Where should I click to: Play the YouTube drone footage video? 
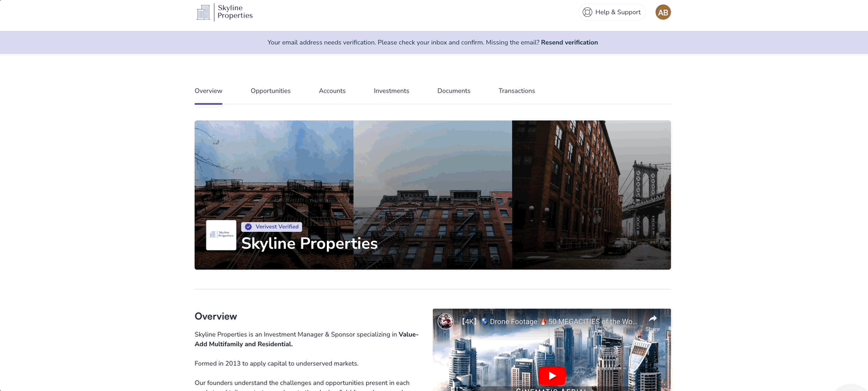552,376
